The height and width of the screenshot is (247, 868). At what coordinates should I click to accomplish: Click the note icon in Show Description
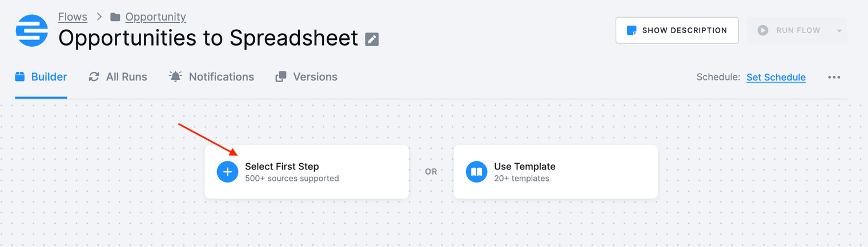coord(632,30)
